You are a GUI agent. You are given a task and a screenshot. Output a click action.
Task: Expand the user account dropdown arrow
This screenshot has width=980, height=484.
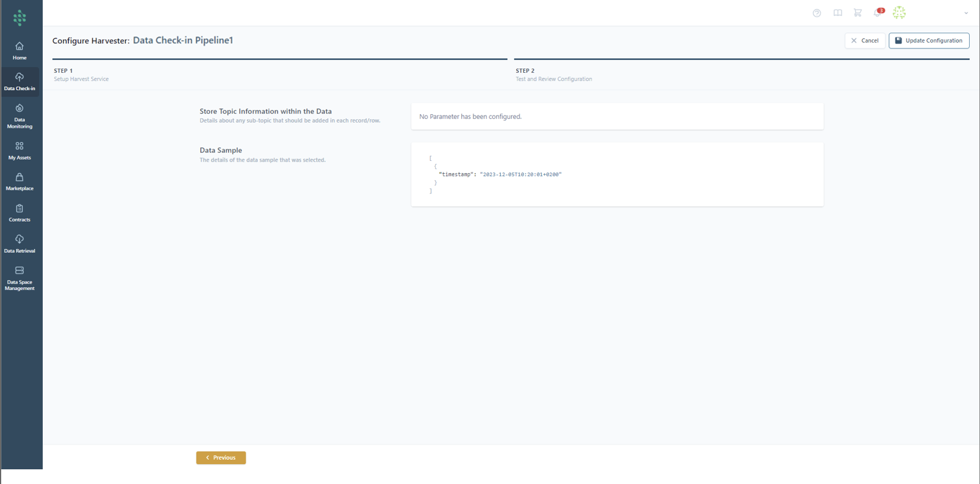click(x=966, y=13)
